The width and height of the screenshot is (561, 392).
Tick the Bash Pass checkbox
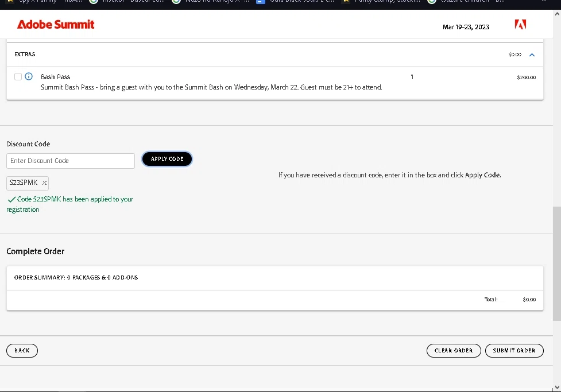[x=18, y=76]
